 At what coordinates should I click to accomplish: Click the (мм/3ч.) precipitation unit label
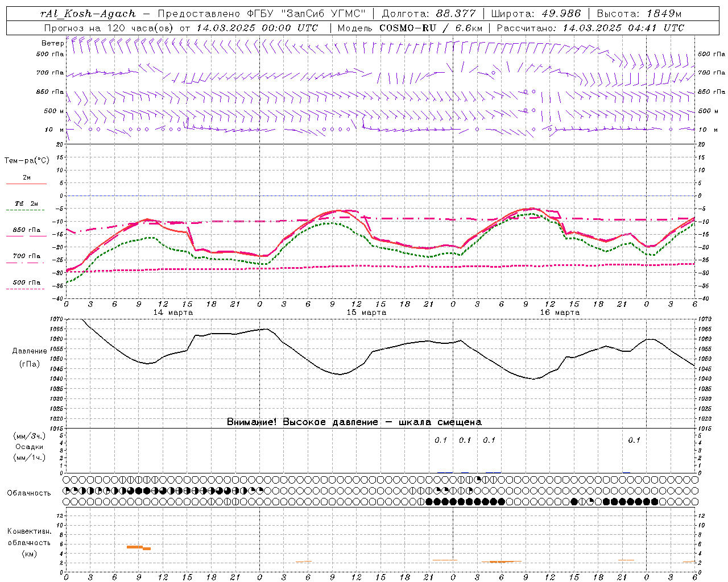(x=30, y=436)
